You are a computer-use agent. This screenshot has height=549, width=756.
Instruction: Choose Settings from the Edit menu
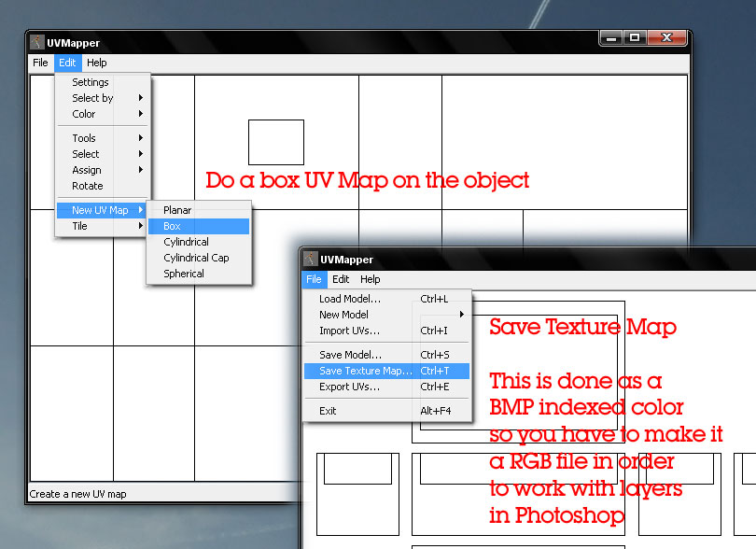point(103,82)
